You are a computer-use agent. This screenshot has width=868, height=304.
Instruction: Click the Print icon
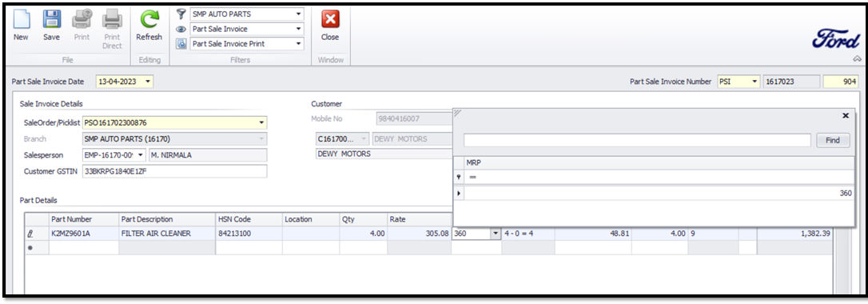pyautogui.click(x=82, y=19)
